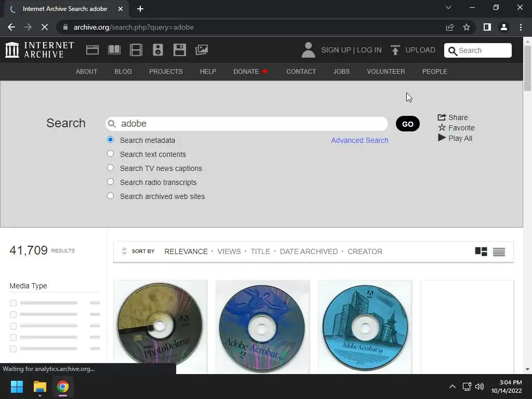Click Play All results
Image resolution: width=532 pixels, height=399 pixels.
click(x=455, y=138)
